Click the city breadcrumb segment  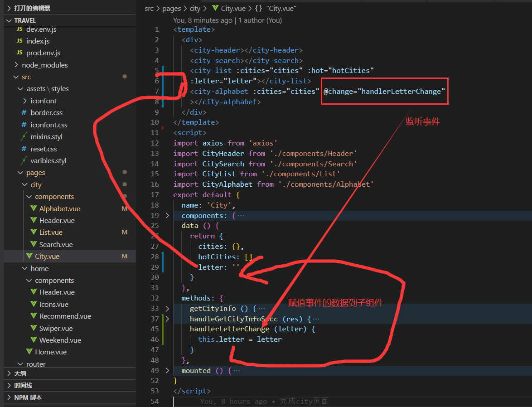(x=195, y=9)
